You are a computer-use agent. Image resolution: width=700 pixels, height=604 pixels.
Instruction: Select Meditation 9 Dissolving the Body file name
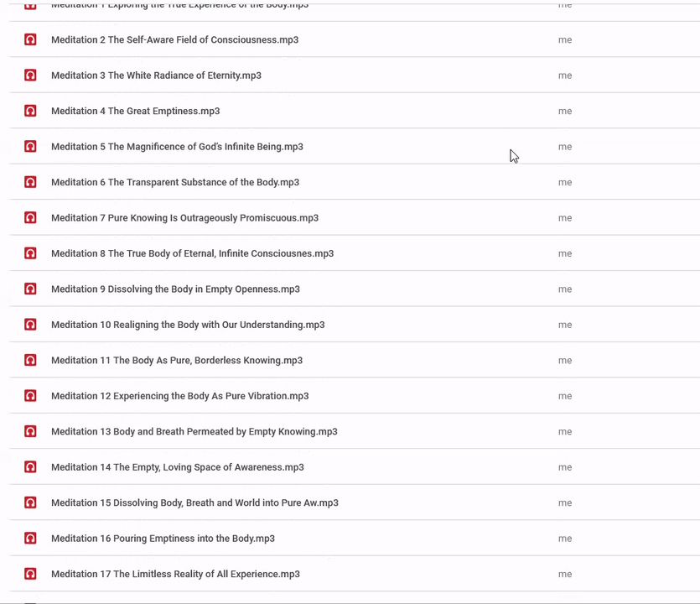[175, 289]
